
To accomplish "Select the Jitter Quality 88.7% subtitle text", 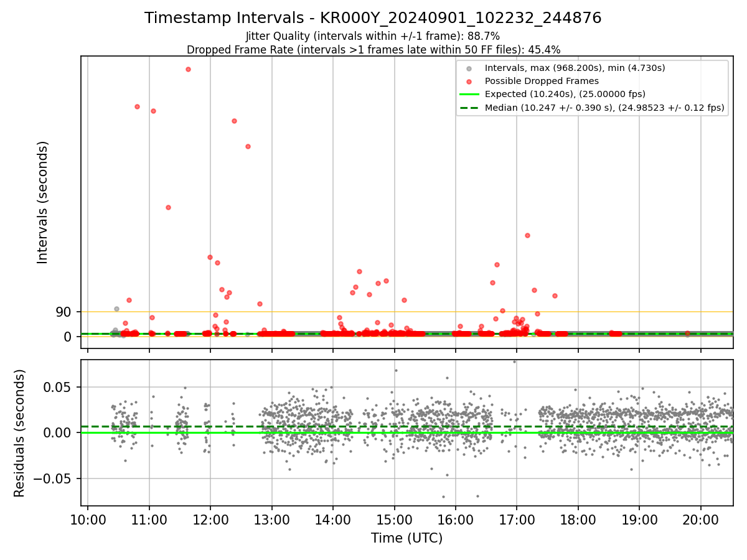I will 373,36.
